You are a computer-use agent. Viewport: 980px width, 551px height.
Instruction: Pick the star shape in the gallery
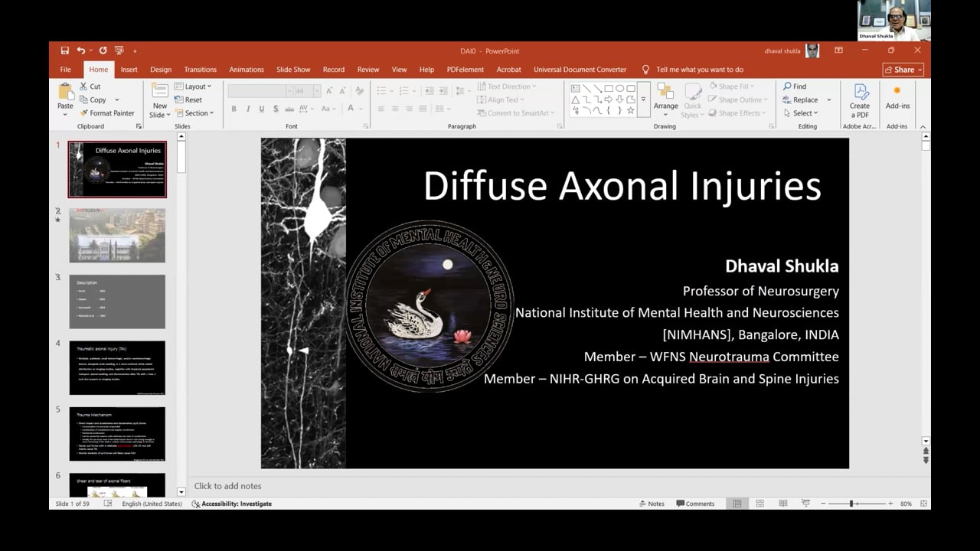pyautogui.click(x=630, y=110)
